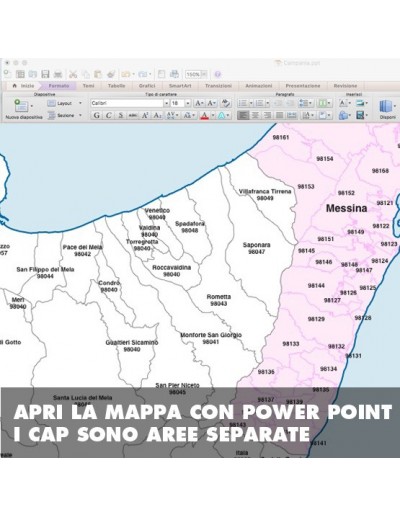The width and height of the screenshot is (400, 517).
Task: Select the Messina label on map
Action: click(x=346, y=208)
